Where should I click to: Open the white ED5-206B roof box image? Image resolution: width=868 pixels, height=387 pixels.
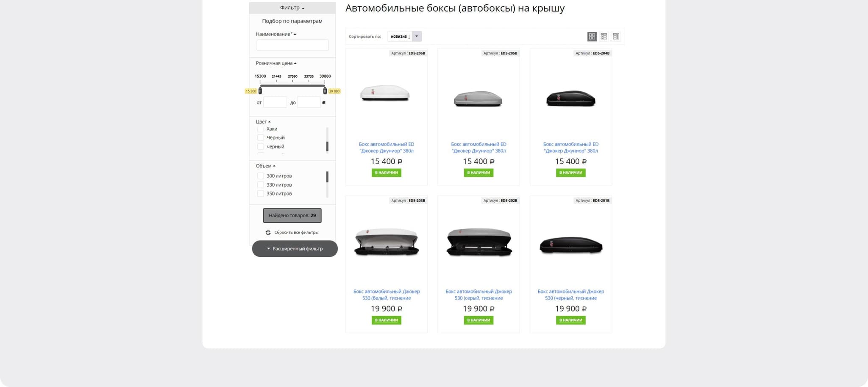pos(385,93)
